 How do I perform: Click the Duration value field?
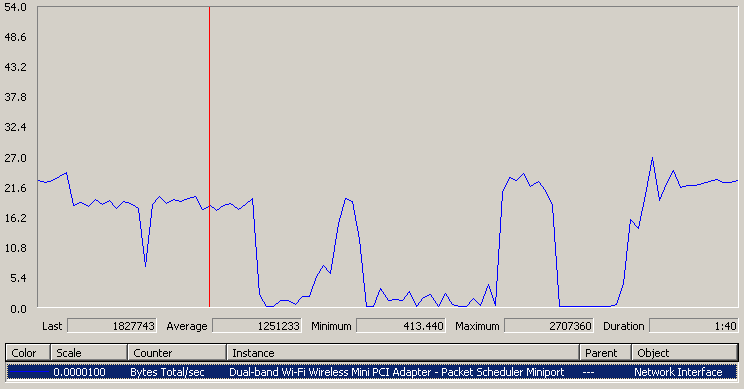[x=694, y=326]
